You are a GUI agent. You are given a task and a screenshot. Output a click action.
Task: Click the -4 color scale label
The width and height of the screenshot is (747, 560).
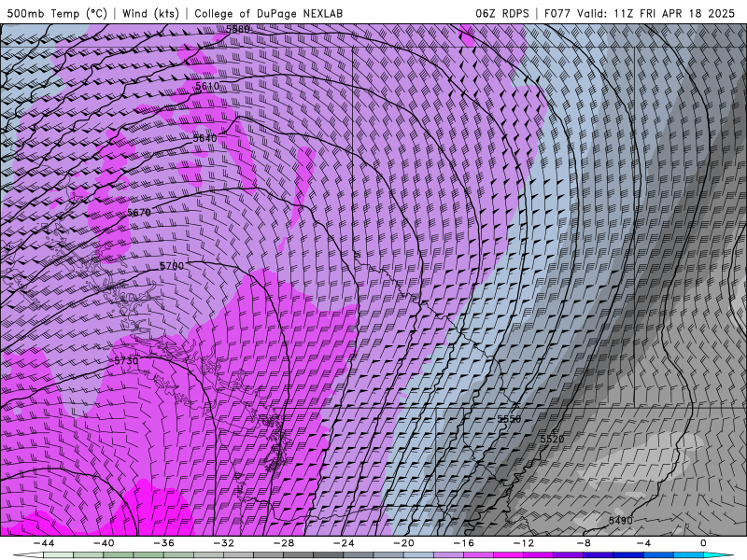coord(643,543)
